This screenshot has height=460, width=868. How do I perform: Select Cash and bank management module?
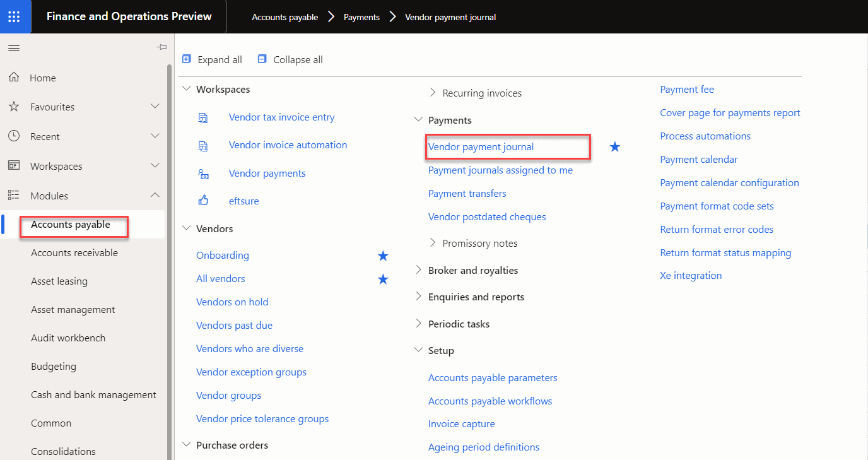click(94, 395)
